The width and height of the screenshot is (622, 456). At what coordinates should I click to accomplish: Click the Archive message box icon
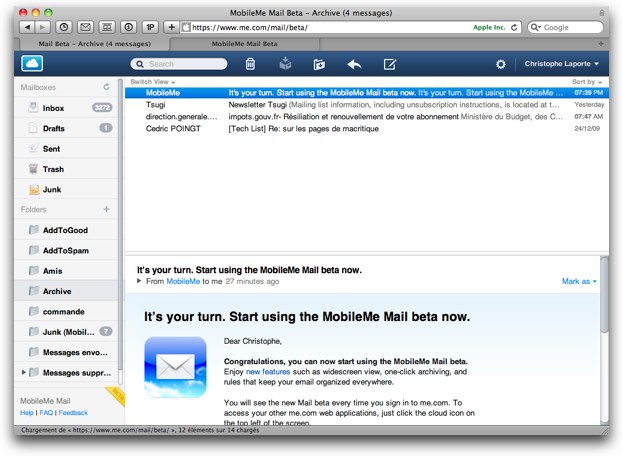(285, 63)
